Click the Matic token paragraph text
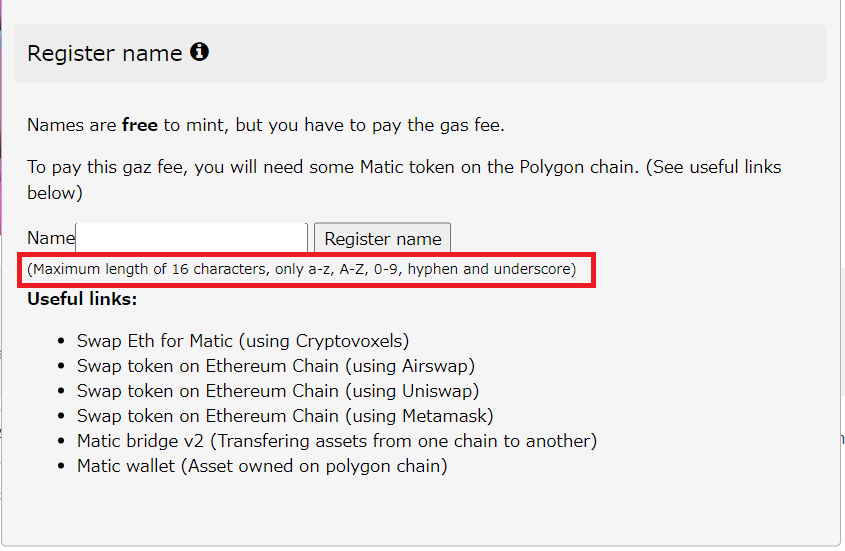 404,180
